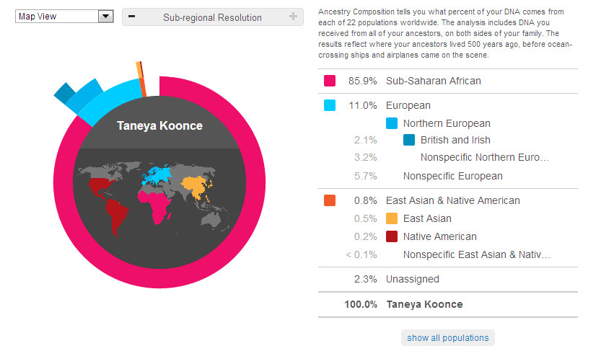Image resolution: width=601 pixels, height=364 pixels.
Task: Select the Sub-Saharan African row label
Action: coord(433,81)
